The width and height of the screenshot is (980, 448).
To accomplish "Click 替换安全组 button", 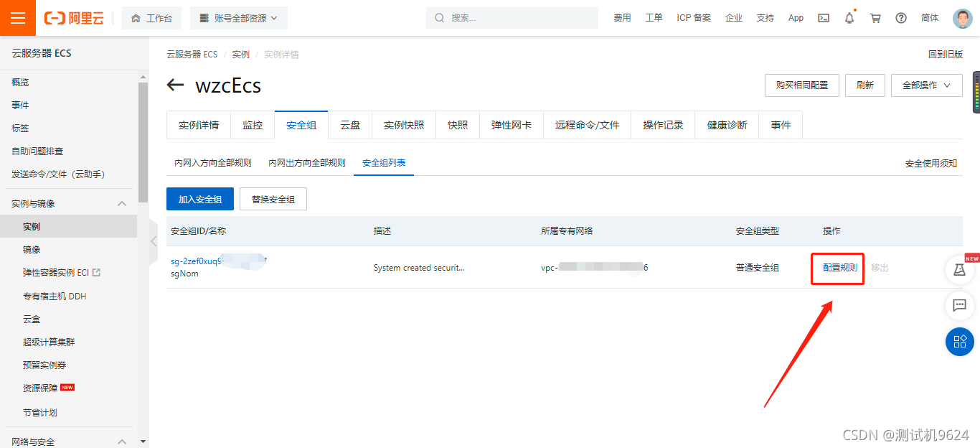I will [x=273, y=199].
